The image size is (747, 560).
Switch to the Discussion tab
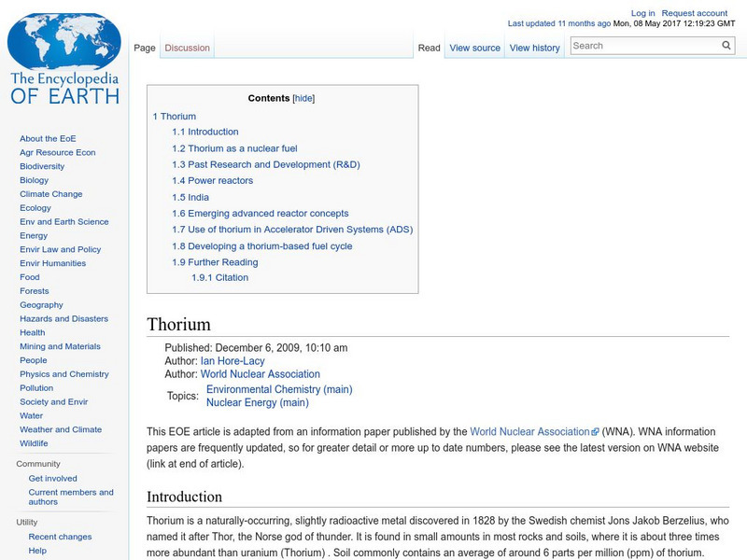click(188, 48)
